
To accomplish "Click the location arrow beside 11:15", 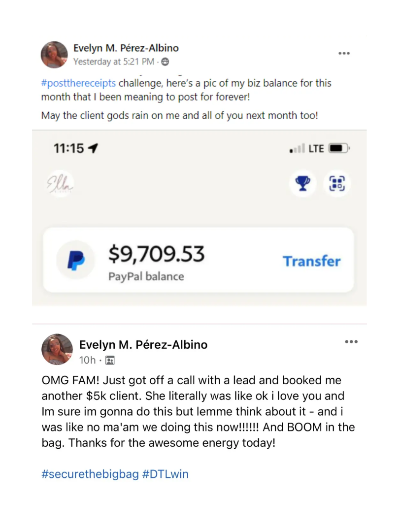I will (x=92, y=148).
